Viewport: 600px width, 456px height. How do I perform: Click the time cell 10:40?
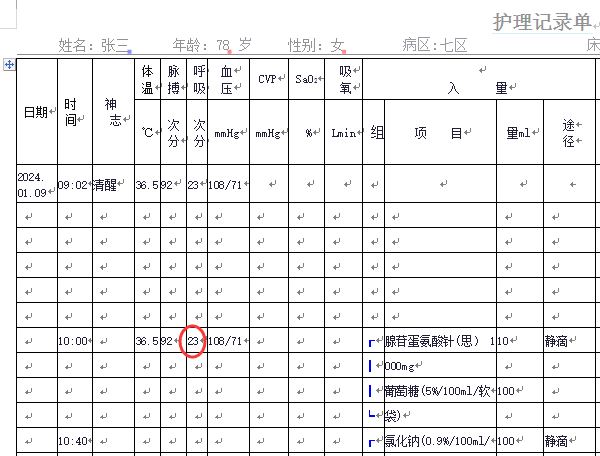[75, 441]
